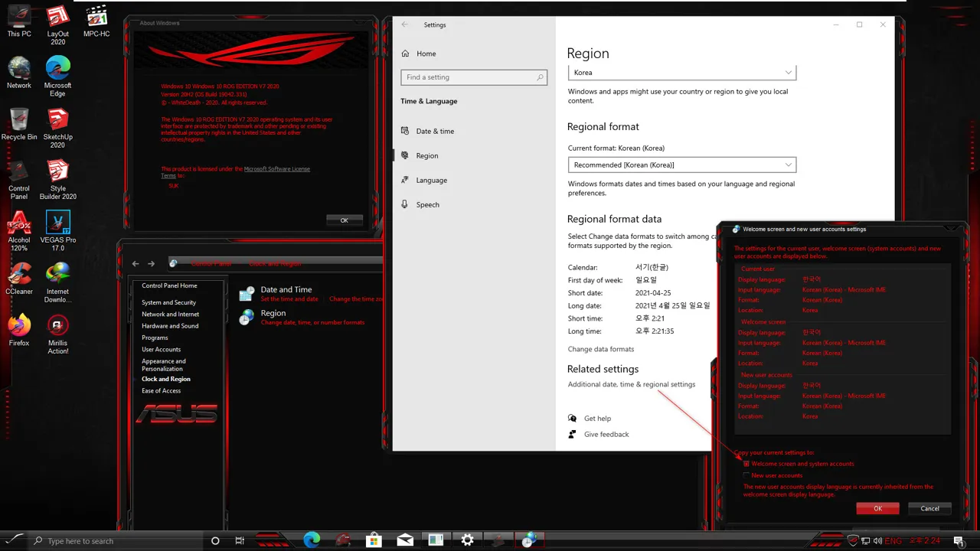Viewport: 980px width, 551px height.
Task: Expand the Korea country dropdown
Action: point(681,73)
